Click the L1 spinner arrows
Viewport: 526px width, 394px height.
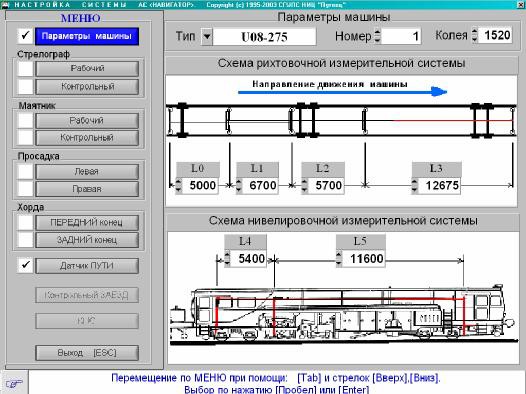(239, 185)
